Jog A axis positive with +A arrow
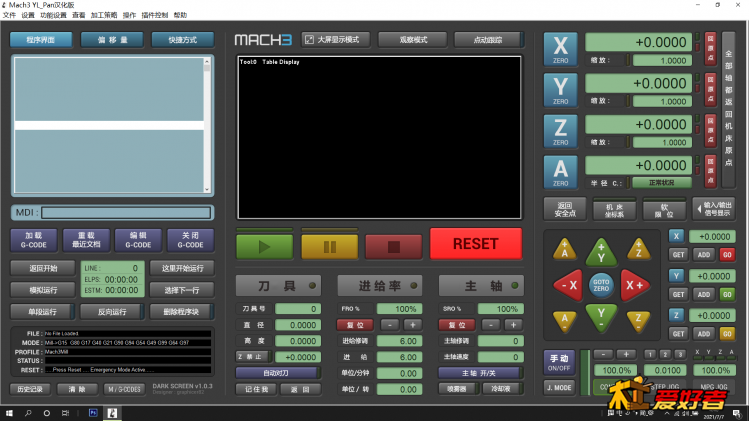The width and height of the screenshot is (749, 421). tap(565, 249)
